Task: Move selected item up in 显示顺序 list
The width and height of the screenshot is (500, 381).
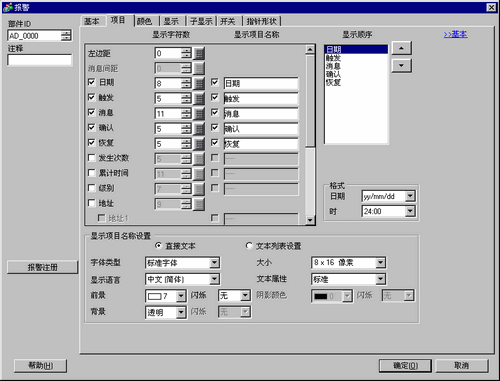Action: (401, 48)
